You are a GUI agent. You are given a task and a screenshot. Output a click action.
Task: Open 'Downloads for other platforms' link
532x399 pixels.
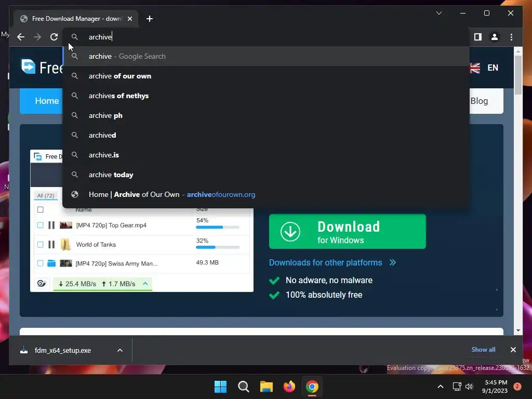(x=325, y=262)
